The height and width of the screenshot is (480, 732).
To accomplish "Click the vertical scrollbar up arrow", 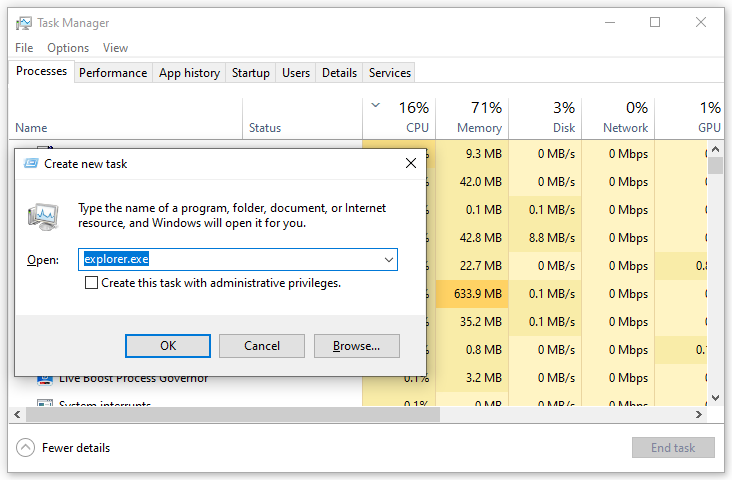I will point(715,150).
